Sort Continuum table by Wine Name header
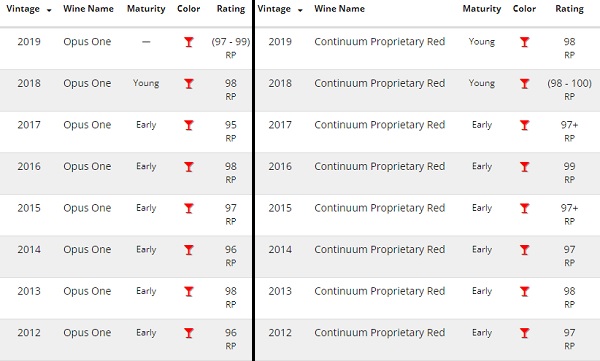Image resolution: width=600 pixels, height=361 pixels. pos(339,9)
